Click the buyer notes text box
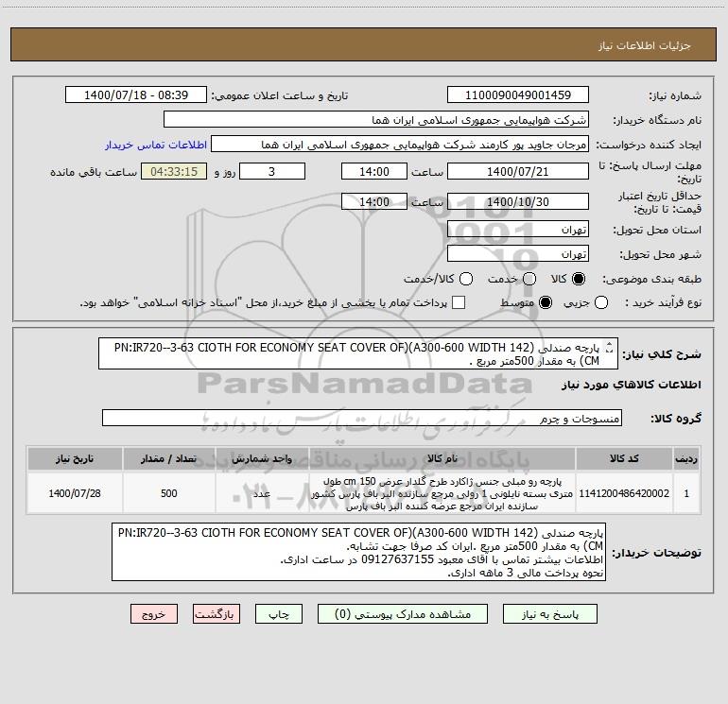The image size is (728, 704). (x=358, y=552)
